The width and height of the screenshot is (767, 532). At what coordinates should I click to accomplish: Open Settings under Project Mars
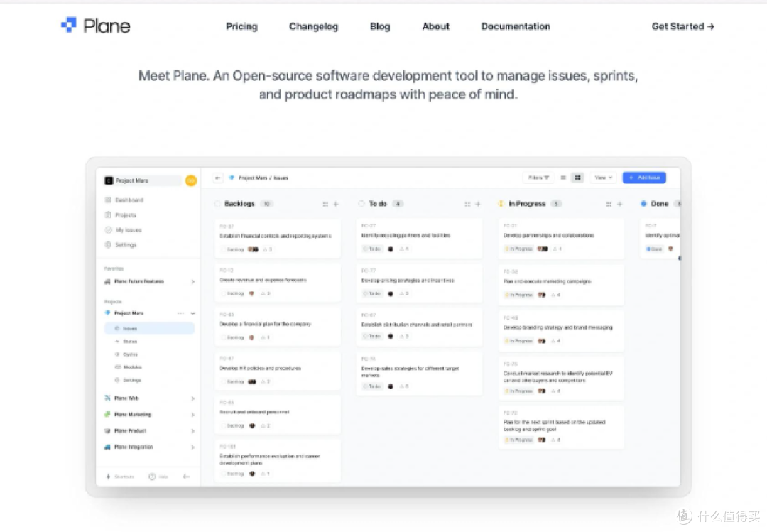128,380
